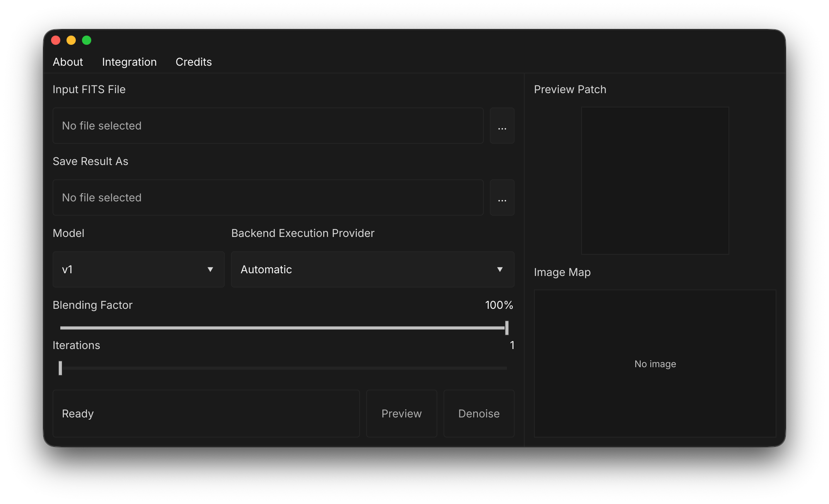Click the 'Backend Execution Provider' label
This screenshot has height=504, width=829.
[x=303, y=233]
